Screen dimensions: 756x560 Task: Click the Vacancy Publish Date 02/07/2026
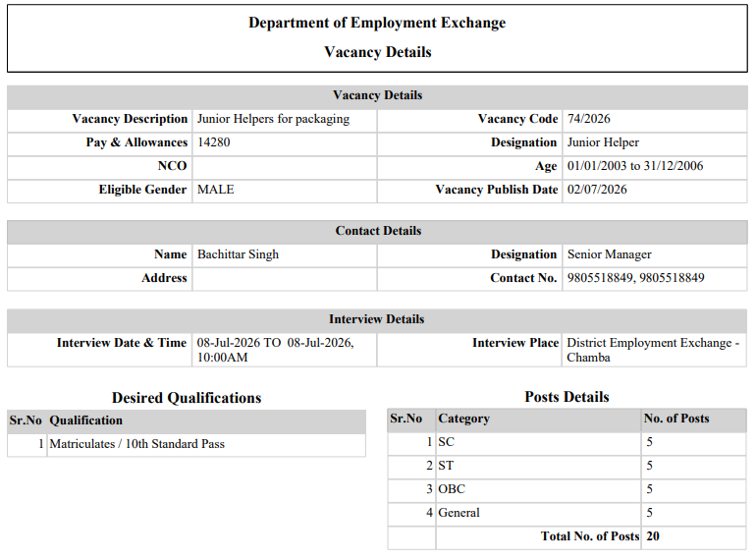point(597,190)
